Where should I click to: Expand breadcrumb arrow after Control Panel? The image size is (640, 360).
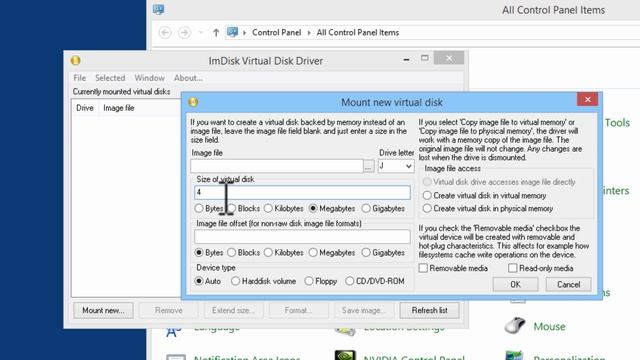(309, 33)
